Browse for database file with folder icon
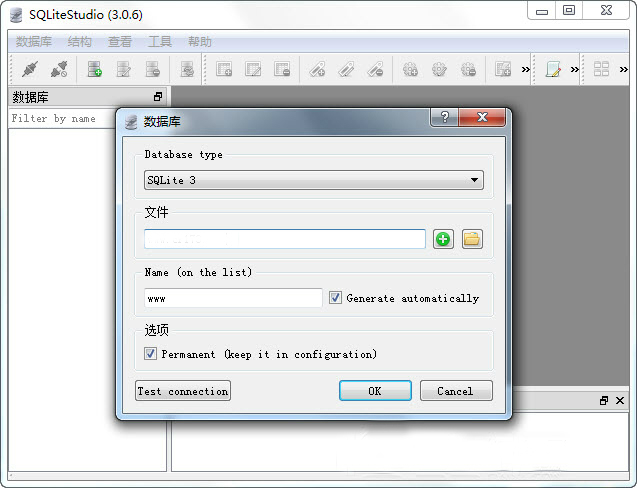The height and width of the screenshot is (488, 637). coord(472,239)
